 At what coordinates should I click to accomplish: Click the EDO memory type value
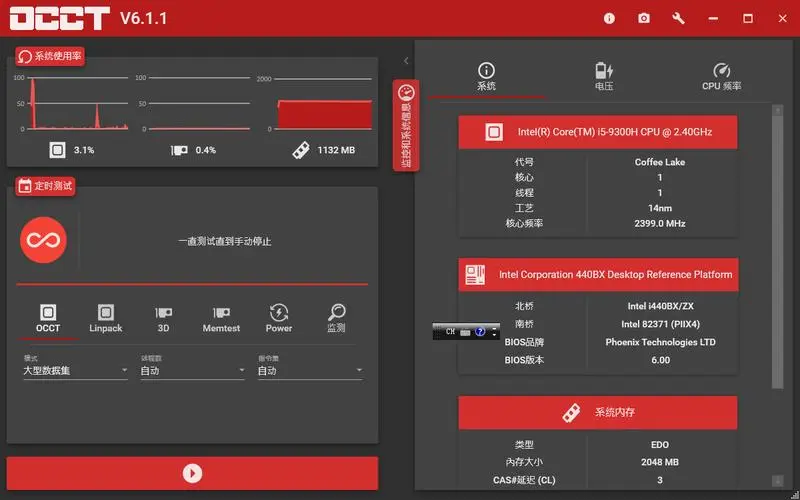(660, 444)
